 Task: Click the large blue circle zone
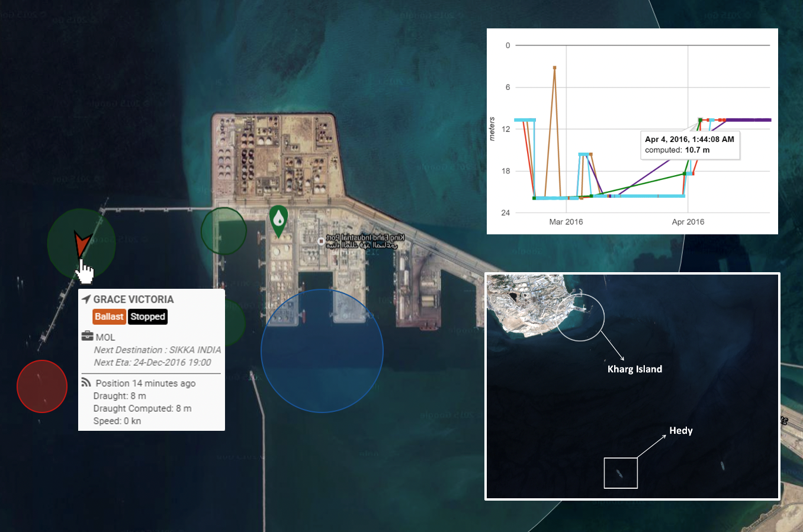(x=322, y=351)
